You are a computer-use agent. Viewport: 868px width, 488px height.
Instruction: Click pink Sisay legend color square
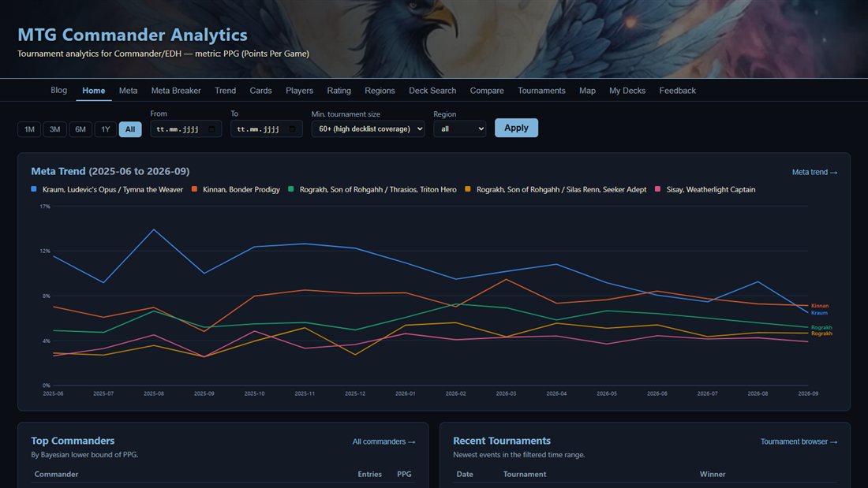point(657,189)
